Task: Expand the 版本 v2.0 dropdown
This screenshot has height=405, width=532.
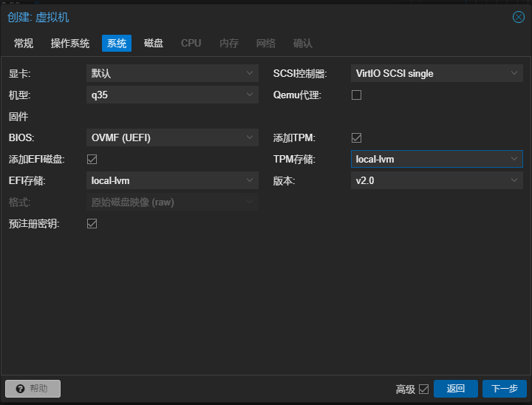Action: (514, 180)
